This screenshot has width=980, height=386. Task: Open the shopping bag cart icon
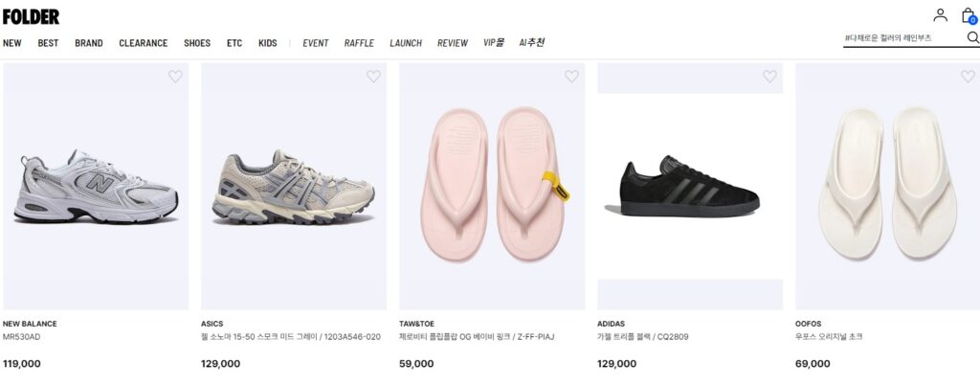coord(969,15)
